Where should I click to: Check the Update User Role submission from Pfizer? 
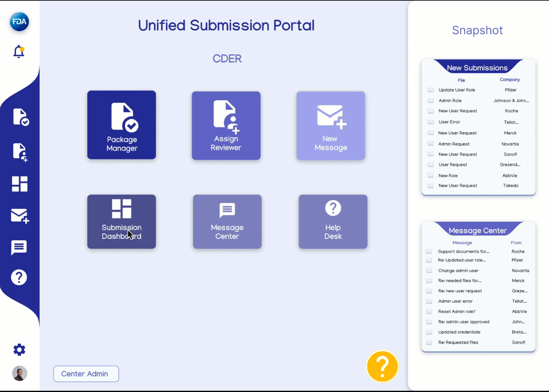tap(431, 90)
